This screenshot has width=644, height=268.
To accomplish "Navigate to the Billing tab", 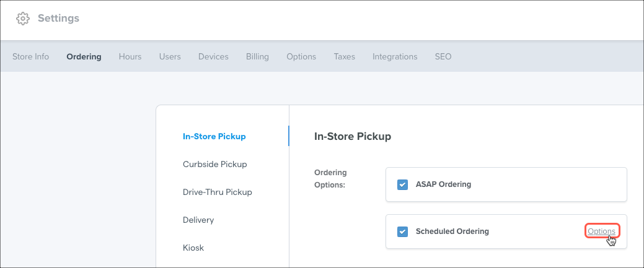I will [x=257, y=57].
